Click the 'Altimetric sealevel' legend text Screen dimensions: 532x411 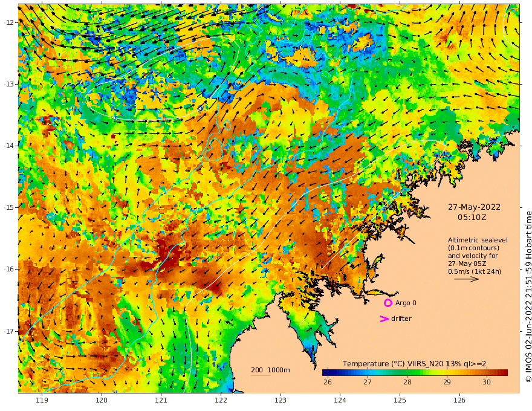[478, 240]
